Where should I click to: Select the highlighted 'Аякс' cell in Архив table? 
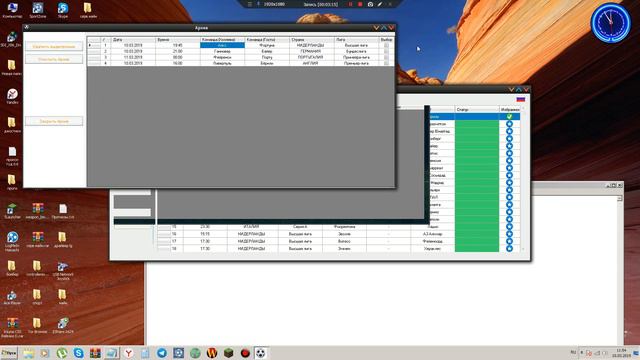pos(222,45)
